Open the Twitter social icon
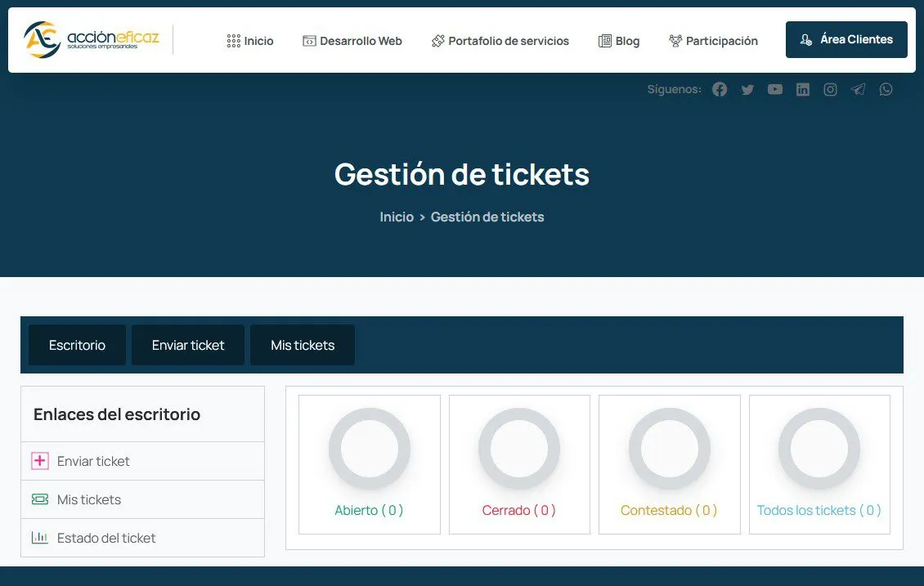This screenshot has width=924, height=586. click(747, 90)
